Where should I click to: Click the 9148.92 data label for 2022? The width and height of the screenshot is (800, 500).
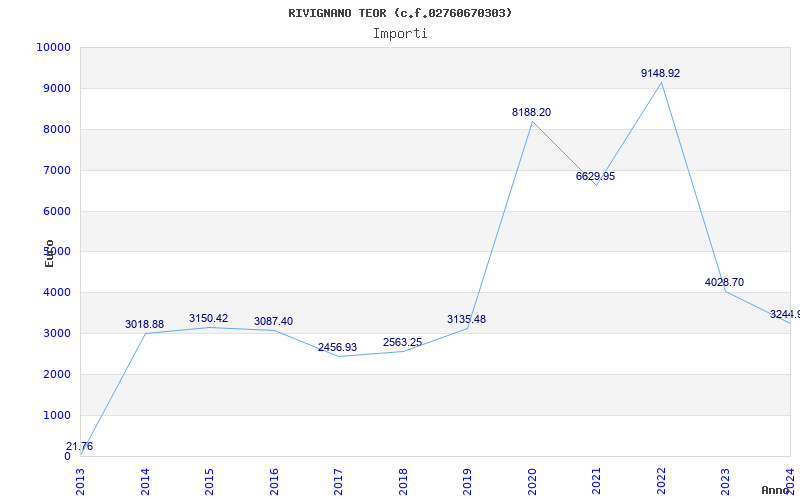(x=660, y=74)
